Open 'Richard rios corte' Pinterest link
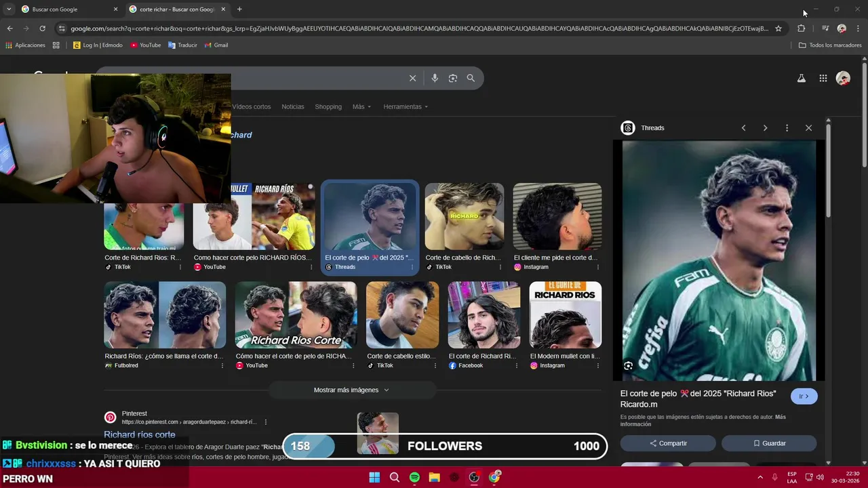The height and width of the screenshot is (488, 868). (x=140, y=434)
